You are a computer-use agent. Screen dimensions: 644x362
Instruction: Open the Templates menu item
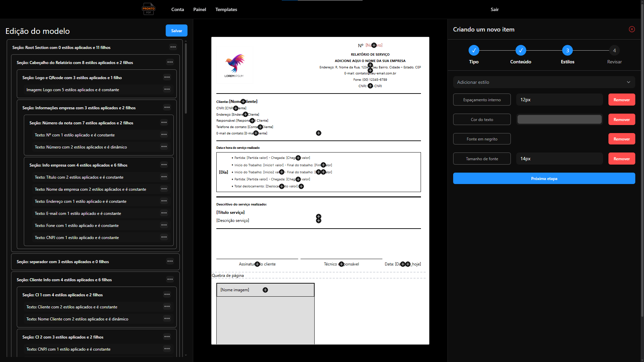click(x=226, y=9)
